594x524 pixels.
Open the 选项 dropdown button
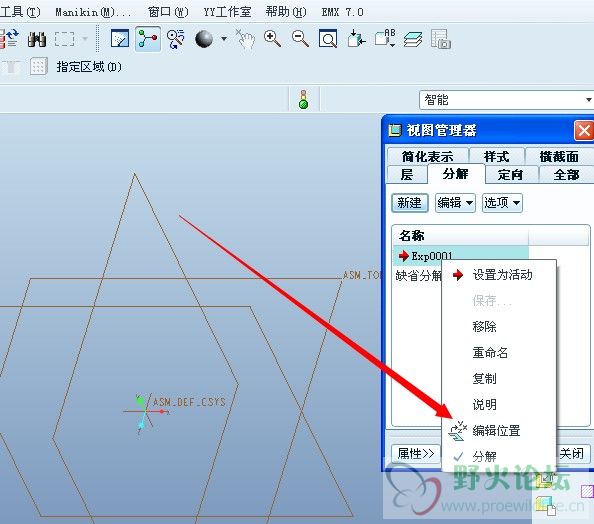pyautogui.click(x=502, y=203)
